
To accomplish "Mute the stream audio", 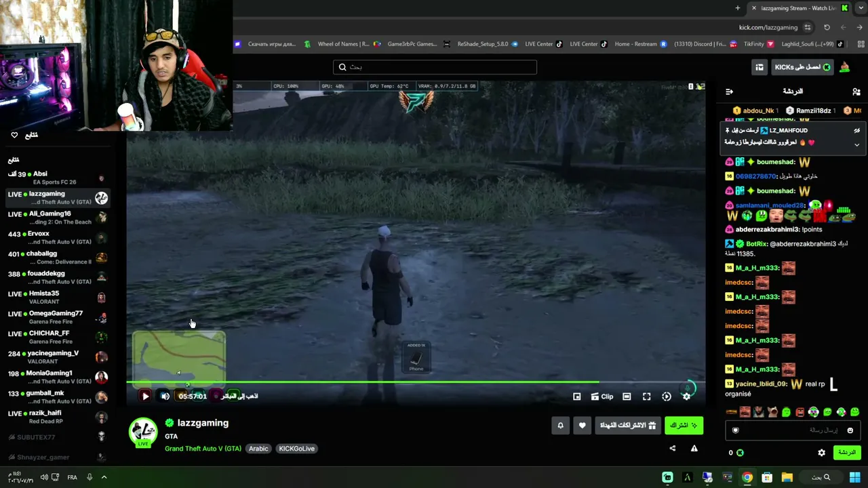I will coord(165,396).
